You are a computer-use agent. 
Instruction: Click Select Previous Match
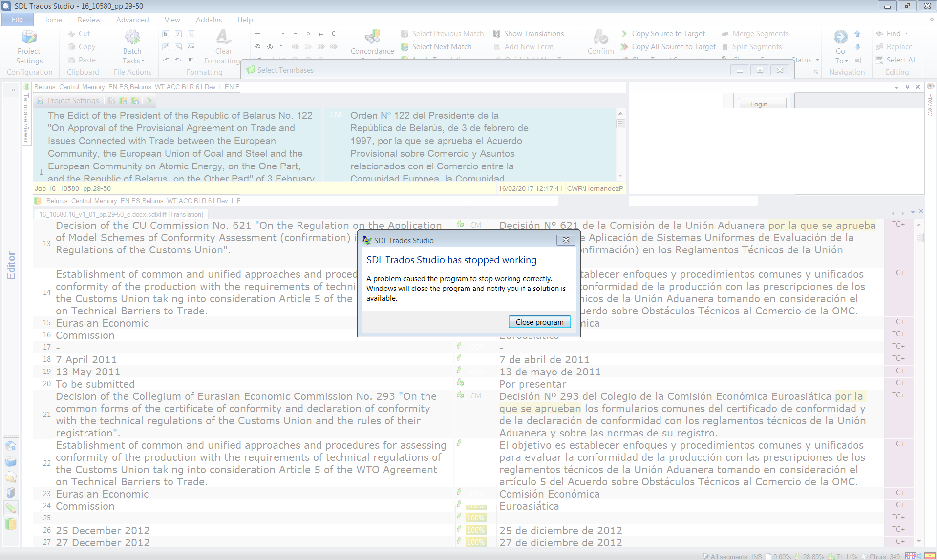pyautogui.click(x=442, y=34)
